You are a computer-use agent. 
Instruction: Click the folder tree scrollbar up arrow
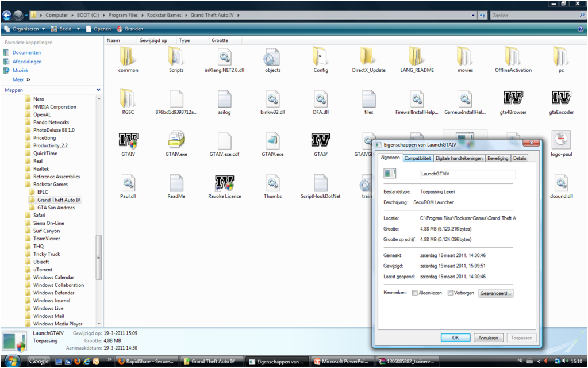(x=99, y=99)
